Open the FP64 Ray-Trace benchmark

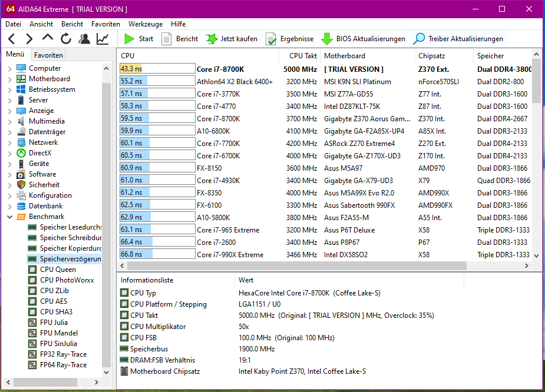63,364
